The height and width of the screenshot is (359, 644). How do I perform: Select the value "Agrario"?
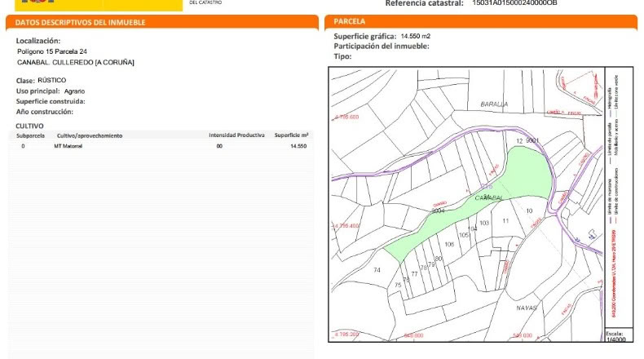pyautogui.click(x=74, y=91)
